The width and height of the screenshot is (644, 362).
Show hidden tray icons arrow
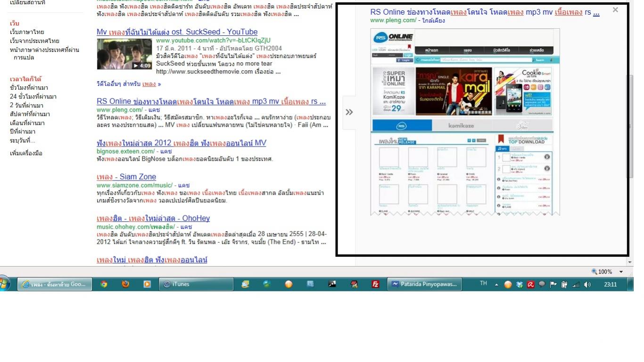click(496, 285)
